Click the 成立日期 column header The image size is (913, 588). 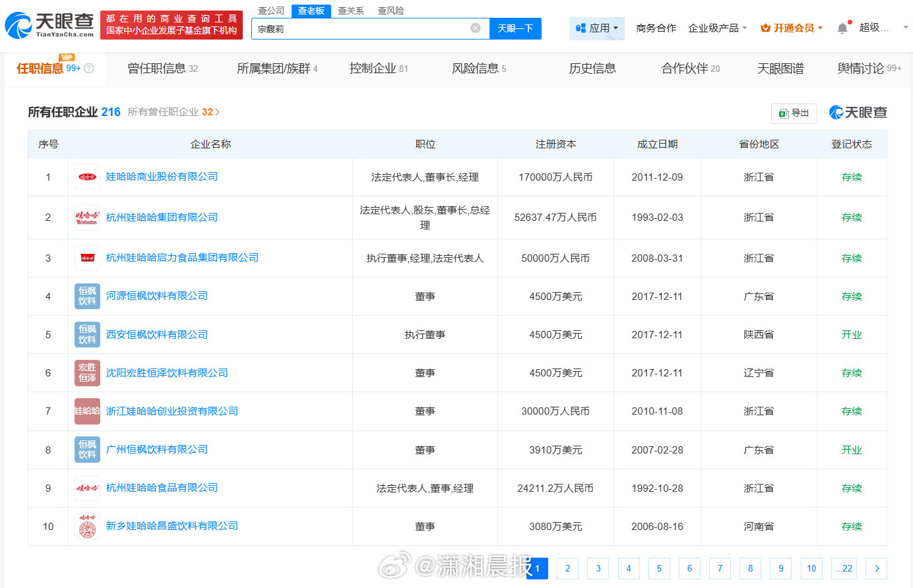(657, 144)
